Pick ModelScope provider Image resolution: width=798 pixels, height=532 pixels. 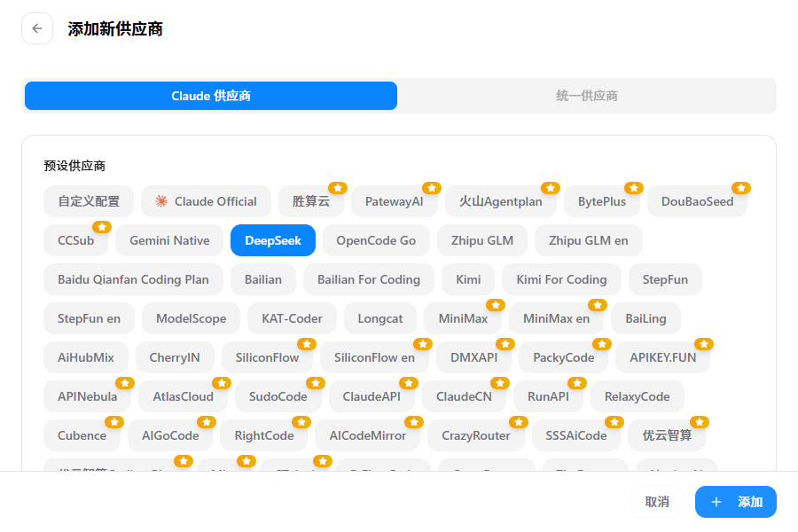point(192,318)
